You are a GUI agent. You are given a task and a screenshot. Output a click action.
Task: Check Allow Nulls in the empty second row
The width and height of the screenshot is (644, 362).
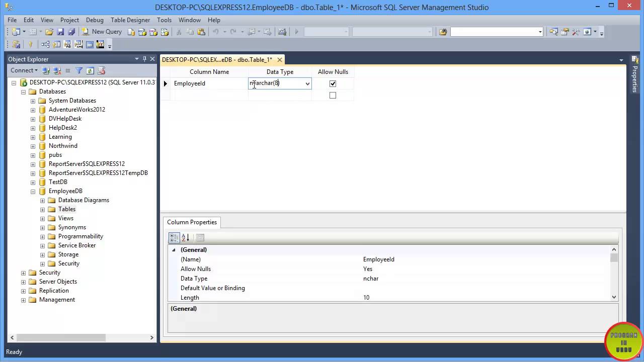[333, 95]
